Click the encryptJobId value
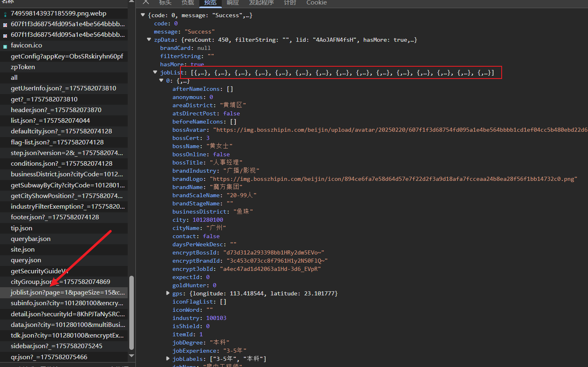 (270, 269)
